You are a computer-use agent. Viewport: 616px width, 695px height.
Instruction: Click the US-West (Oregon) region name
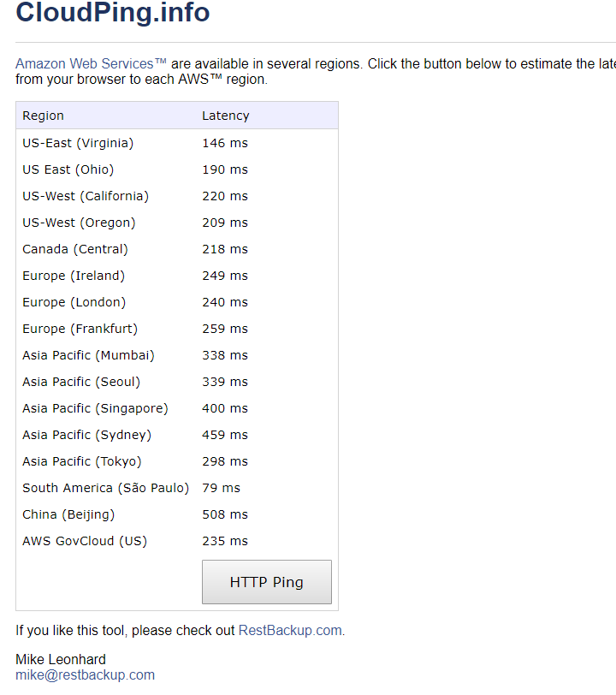point(79,223)
